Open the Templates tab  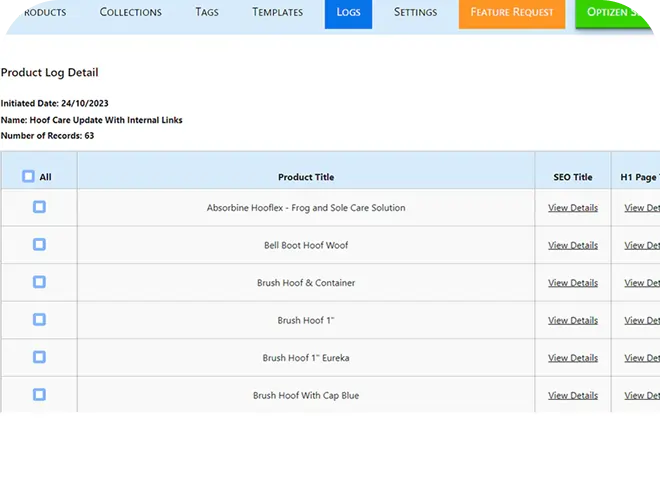277,13
